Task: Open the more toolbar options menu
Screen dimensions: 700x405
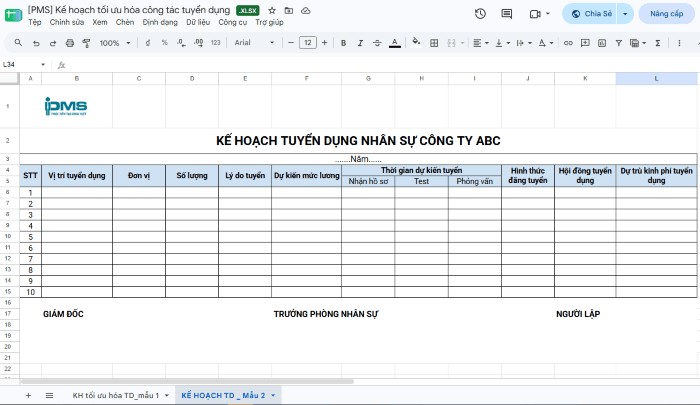Action: click(x=679, y=43)
